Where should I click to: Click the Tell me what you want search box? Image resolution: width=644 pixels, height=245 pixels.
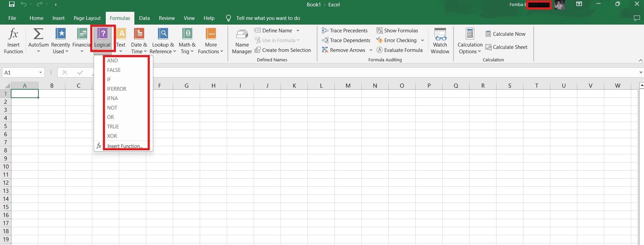(268, 18)
